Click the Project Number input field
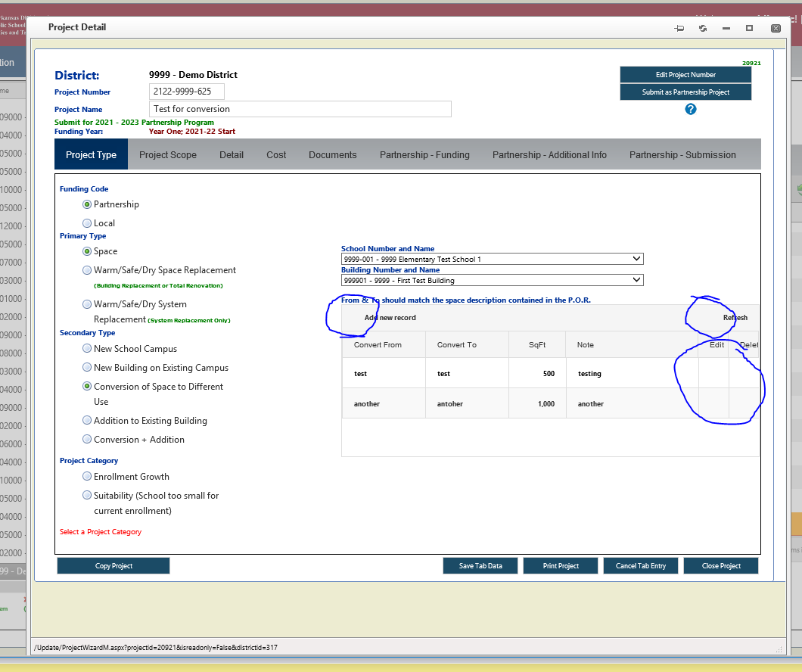 click(x=187, y=92)
